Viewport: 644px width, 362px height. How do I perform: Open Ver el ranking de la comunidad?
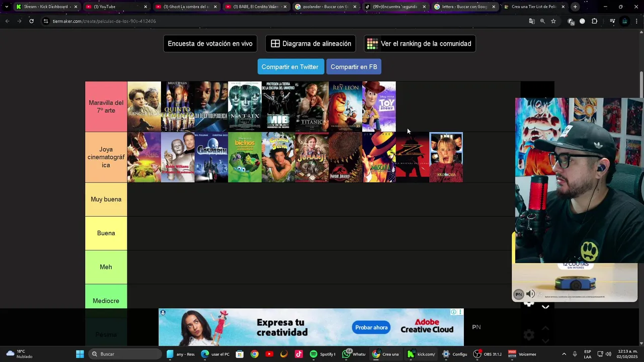coord(420,44)
